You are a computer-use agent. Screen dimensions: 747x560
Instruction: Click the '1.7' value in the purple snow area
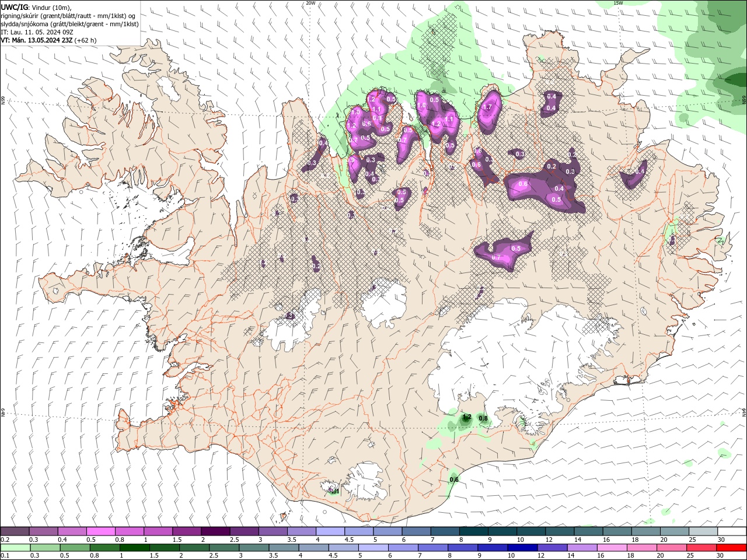tap(489, 107)
